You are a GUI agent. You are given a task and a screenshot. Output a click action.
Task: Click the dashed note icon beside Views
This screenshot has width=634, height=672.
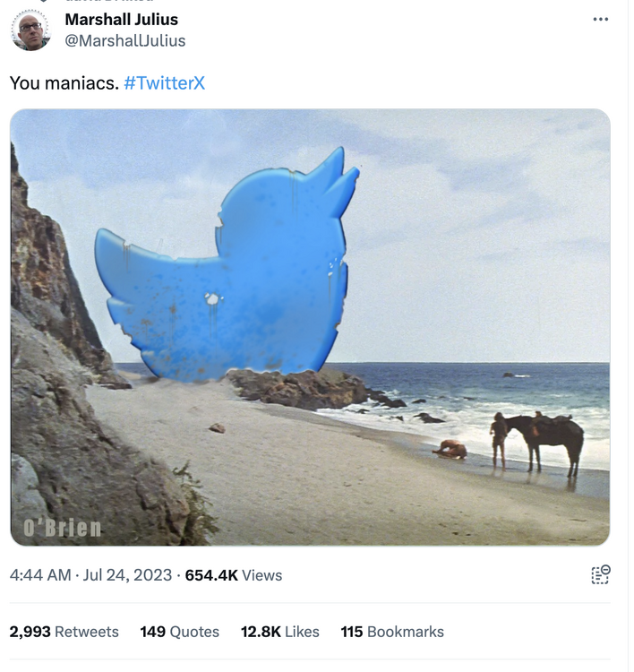[x=600, y=574]
